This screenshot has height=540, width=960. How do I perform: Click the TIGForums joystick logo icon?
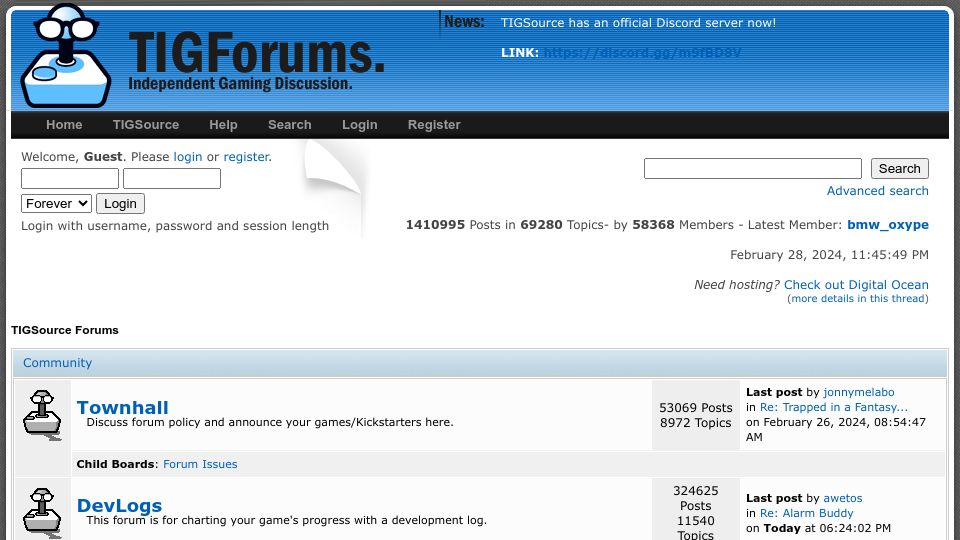tap(66, 56)
